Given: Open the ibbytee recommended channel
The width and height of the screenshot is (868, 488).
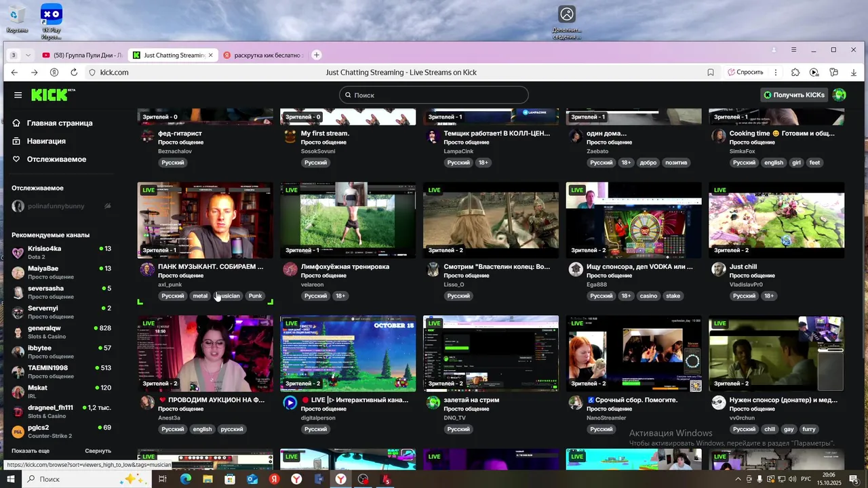Looking at the screenshot, I should point(62,352).
